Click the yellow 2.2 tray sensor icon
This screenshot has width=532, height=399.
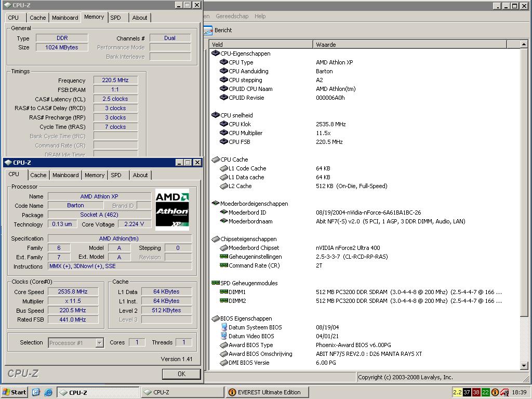click(x=457, y=392)
